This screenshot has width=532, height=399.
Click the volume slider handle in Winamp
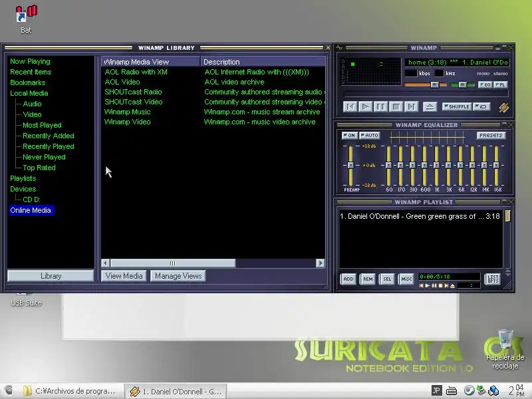435,85
